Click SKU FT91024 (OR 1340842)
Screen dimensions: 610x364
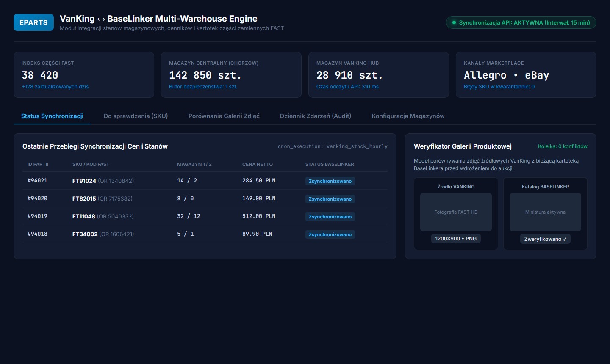(x=103, y=181)
